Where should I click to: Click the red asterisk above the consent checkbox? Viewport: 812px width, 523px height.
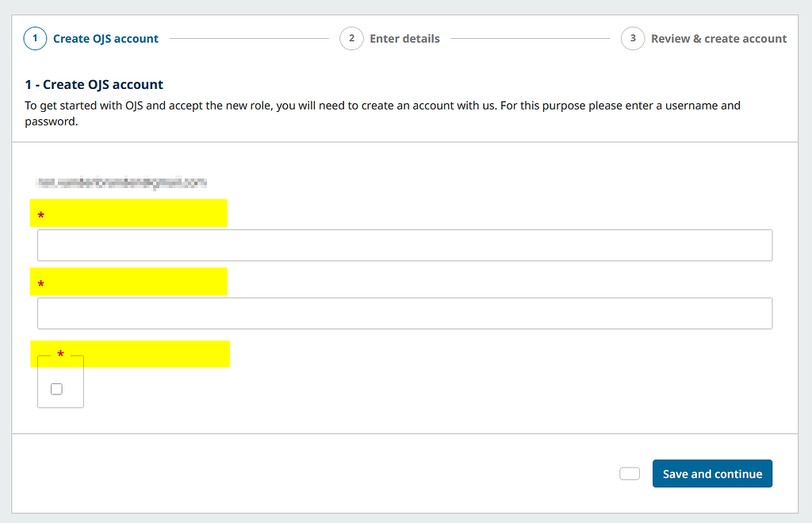(x=61, y=354)
